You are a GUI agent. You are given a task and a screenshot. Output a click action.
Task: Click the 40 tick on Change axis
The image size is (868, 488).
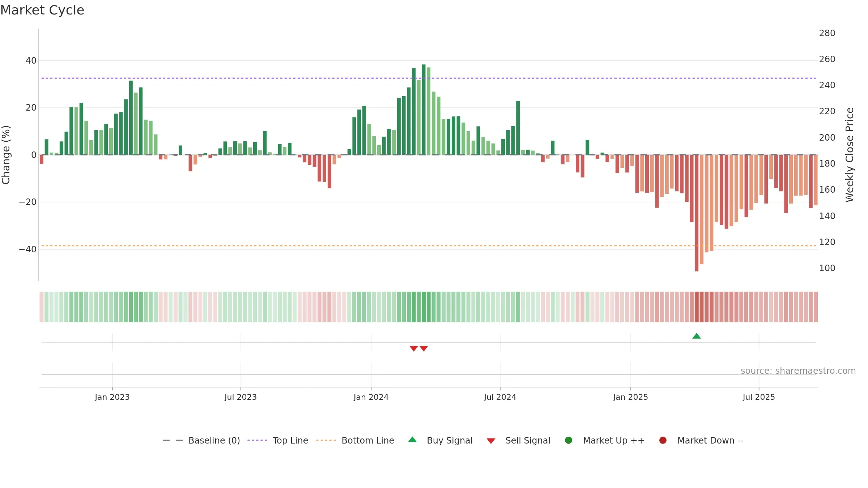[x=31, y=61]
